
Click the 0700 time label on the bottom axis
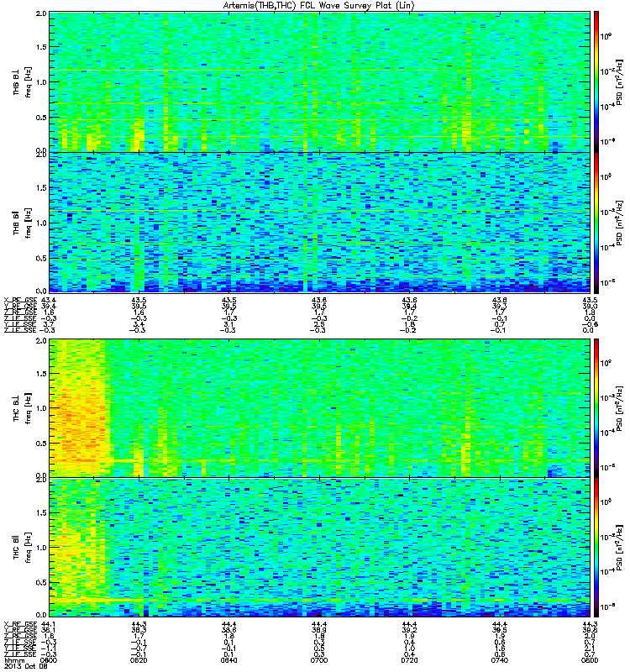[x=319, y=660]
